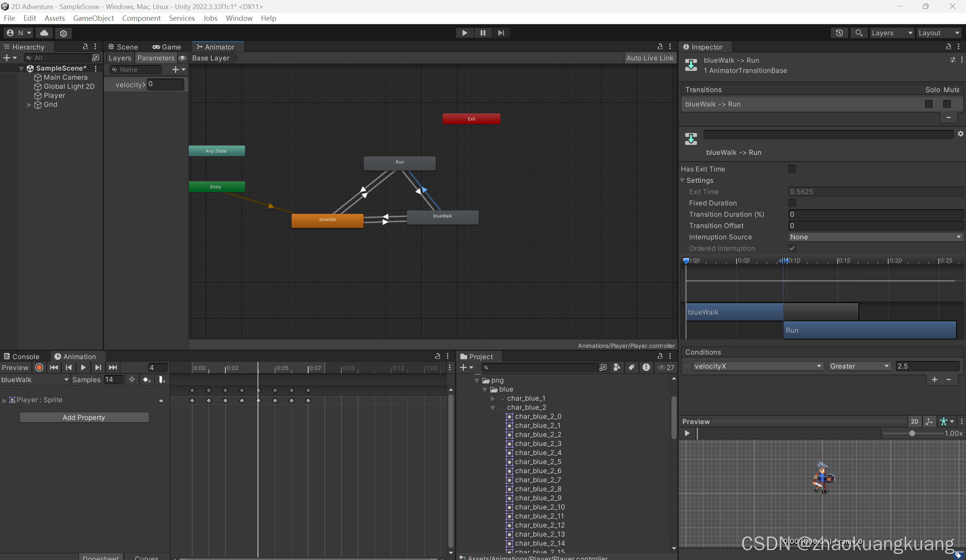Toggle the Has Exit Time checkbox
This screenshot has height=560, width=966.
792,169
